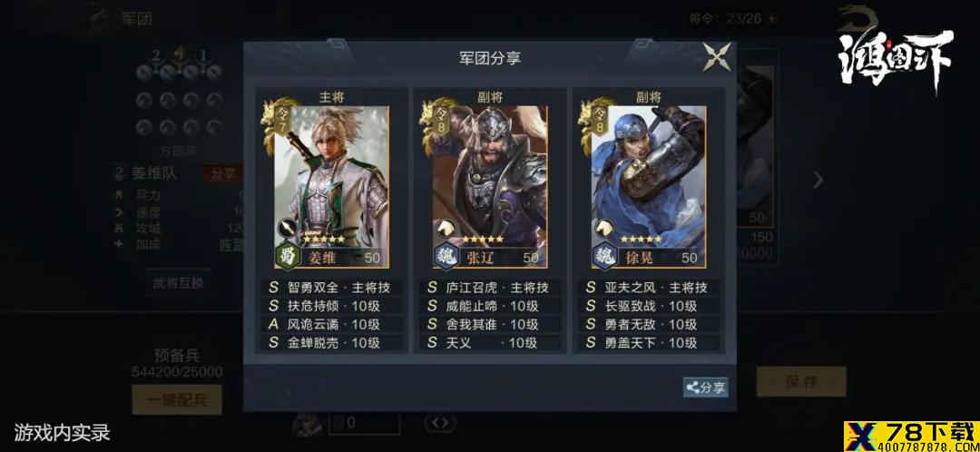
Task: Select the 徐晃 general portrait card
Action: [649, 186]
